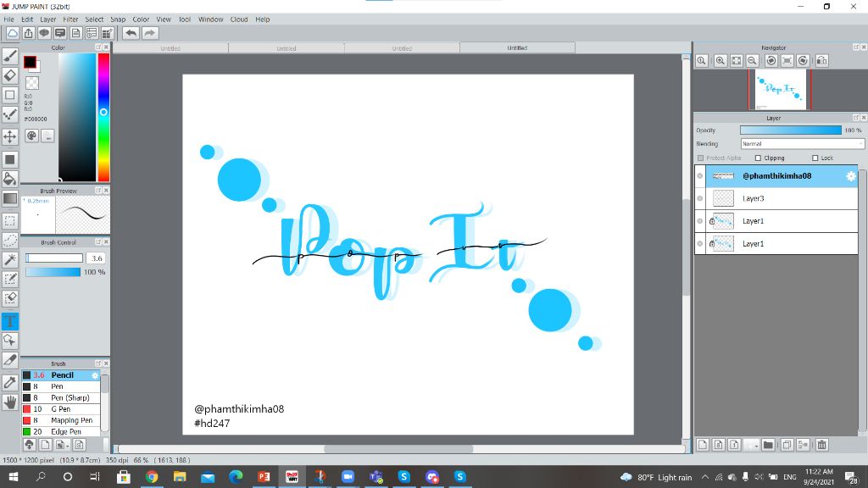Choose the Mapping Pen brush
This screenshot has width=868, height=488.
61,420
